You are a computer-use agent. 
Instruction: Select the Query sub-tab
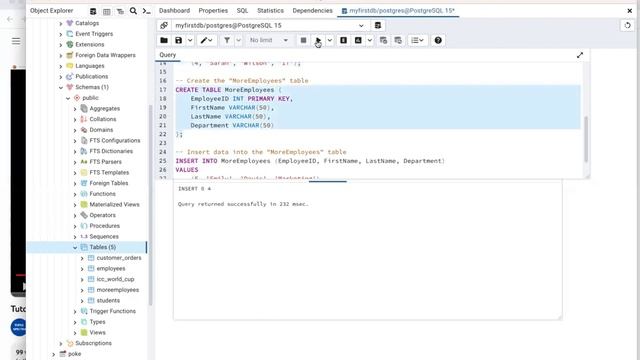pos(168,55)
